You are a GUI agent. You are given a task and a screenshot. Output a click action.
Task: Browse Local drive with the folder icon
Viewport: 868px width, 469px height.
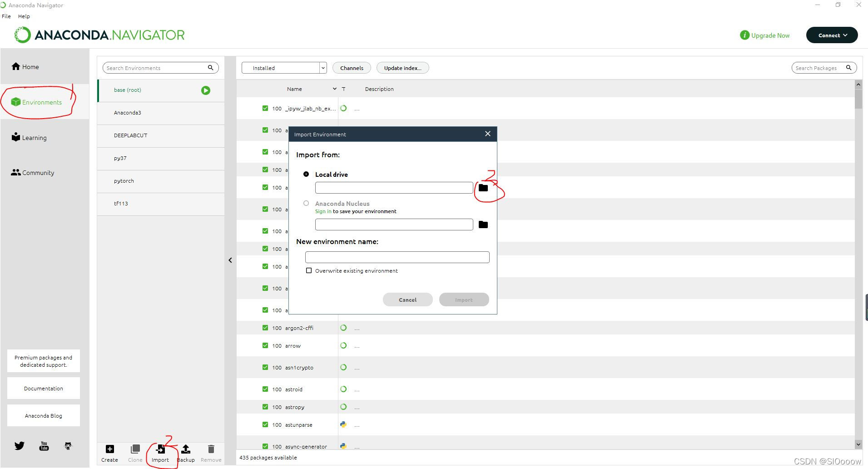coord(483,188)
